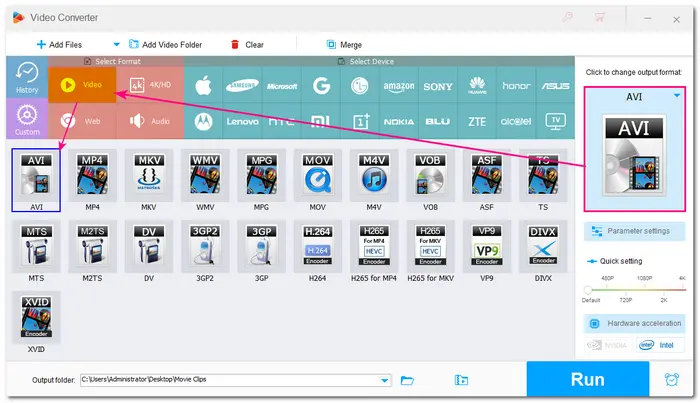Image resolution: width=700 pixels, height=403 pixels.
Task: Select H265 for MP4 encoder
Action: 374,246
